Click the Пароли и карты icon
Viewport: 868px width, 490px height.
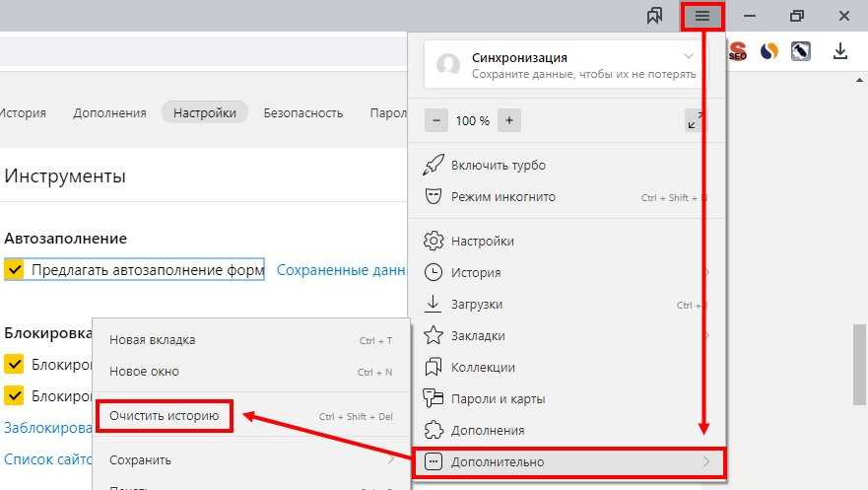432,398
